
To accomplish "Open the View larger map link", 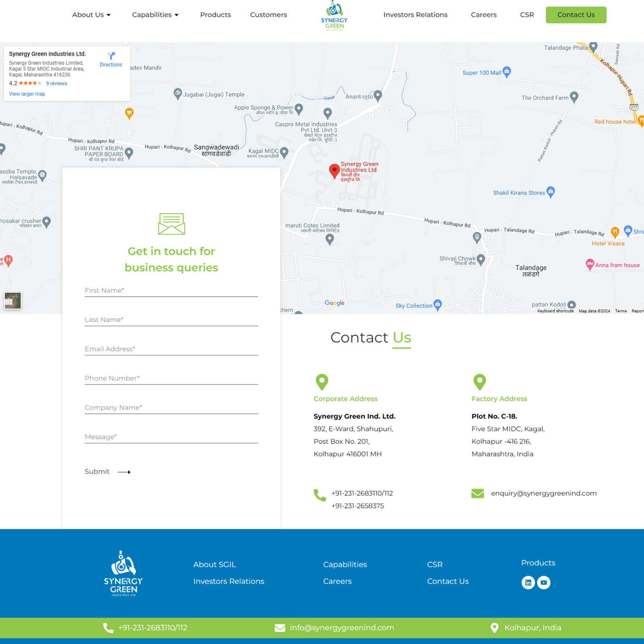I will coord(27,94).
